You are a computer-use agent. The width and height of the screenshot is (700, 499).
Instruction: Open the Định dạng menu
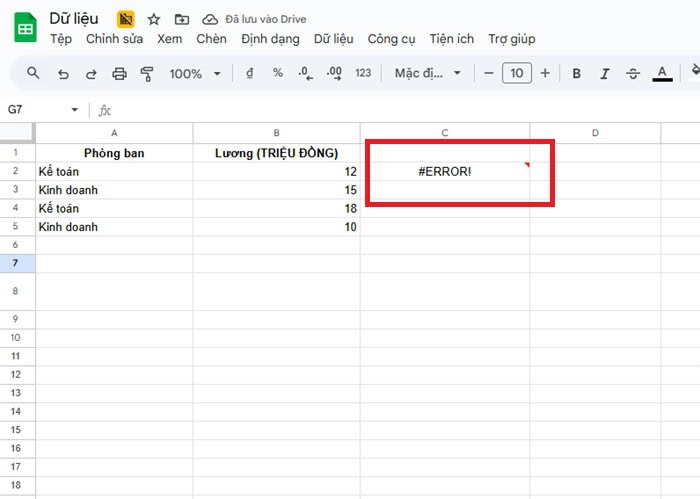270,39
